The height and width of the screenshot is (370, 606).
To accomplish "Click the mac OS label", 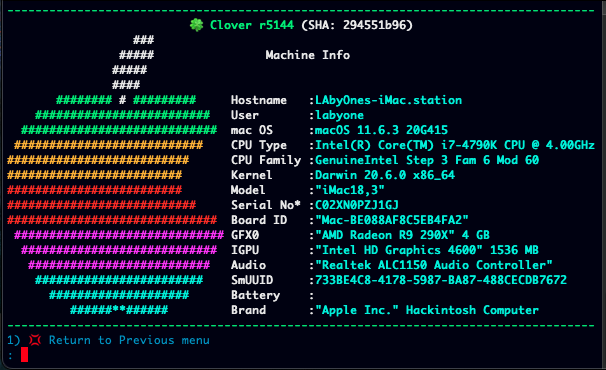I will click(252, 130).
